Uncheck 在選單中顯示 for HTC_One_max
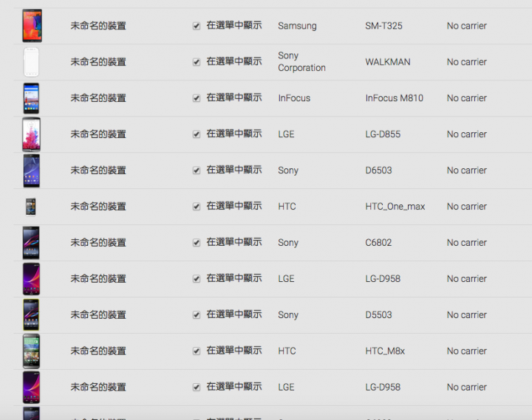The width and height of the screenshot is (532, 420). click(197, 207)
